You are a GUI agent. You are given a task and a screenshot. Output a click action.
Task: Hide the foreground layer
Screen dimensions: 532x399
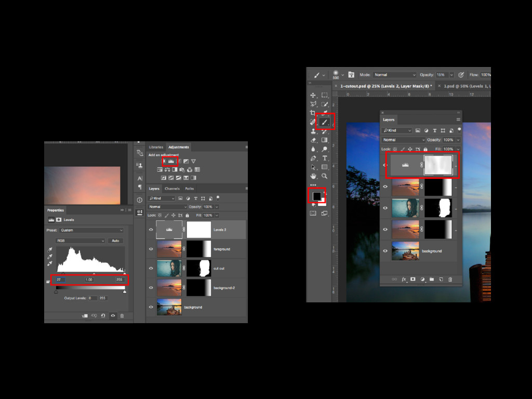click(x=151, y=249)
